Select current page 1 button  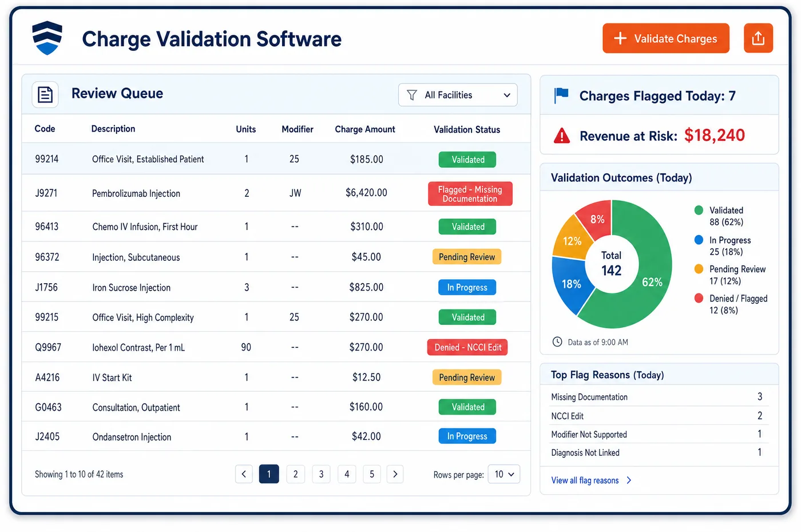pos(269,474)
